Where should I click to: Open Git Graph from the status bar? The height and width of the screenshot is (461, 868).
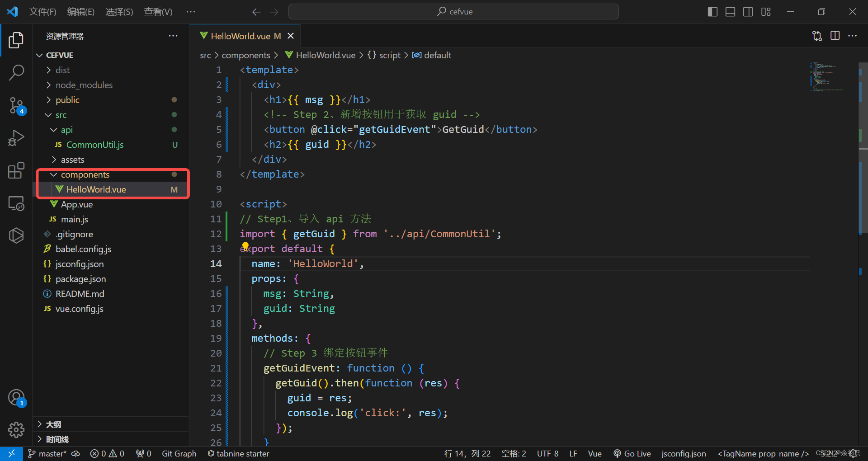pyautogui.click(x=179, y=453)
